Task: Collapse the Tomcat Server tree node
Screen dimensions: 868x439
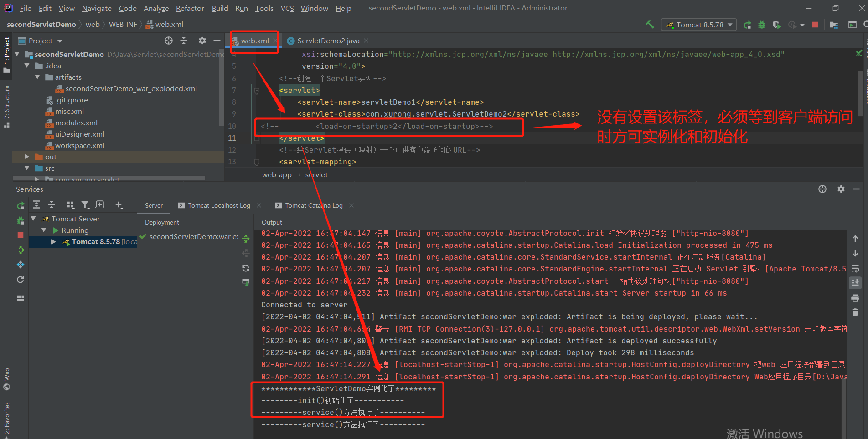Action: point(33,219)
